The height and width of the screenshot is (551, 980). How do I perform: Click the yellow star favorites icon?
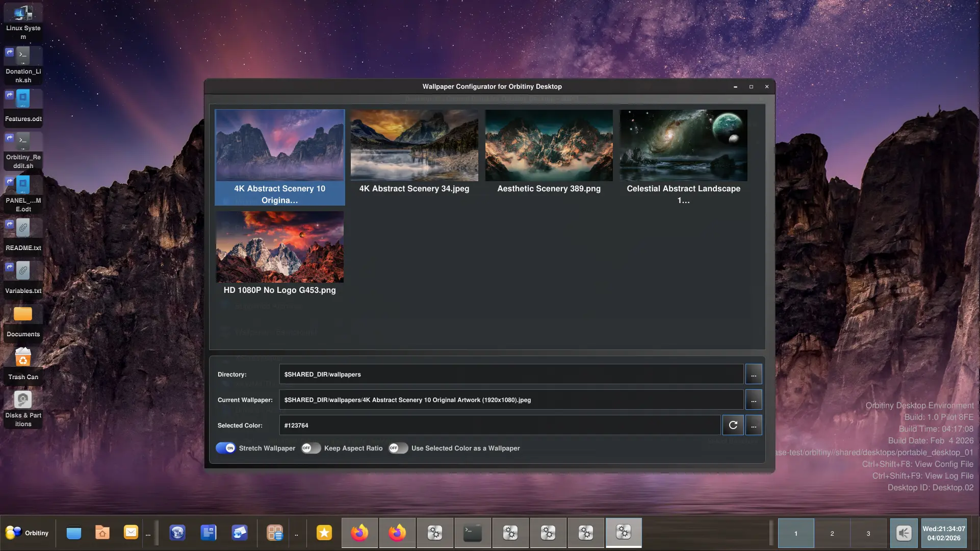pyautogui.click(x=324, y=533)
